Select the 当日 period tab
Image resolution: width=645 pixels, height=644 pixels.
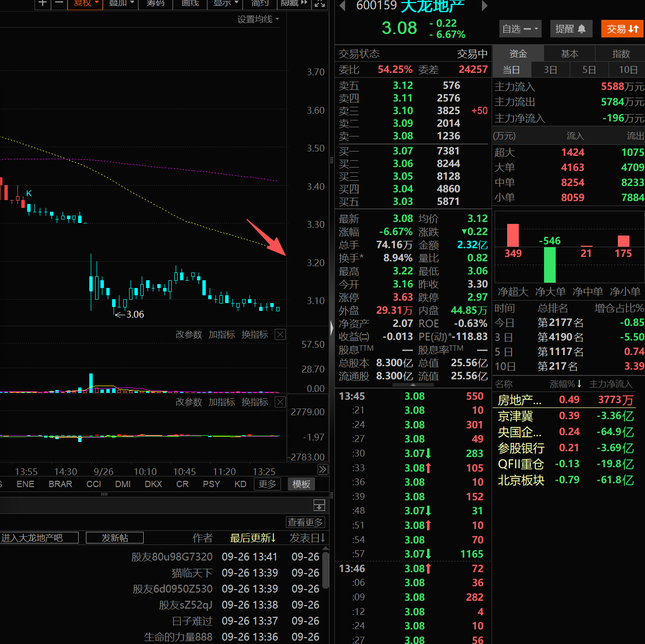tap(512, 69)
